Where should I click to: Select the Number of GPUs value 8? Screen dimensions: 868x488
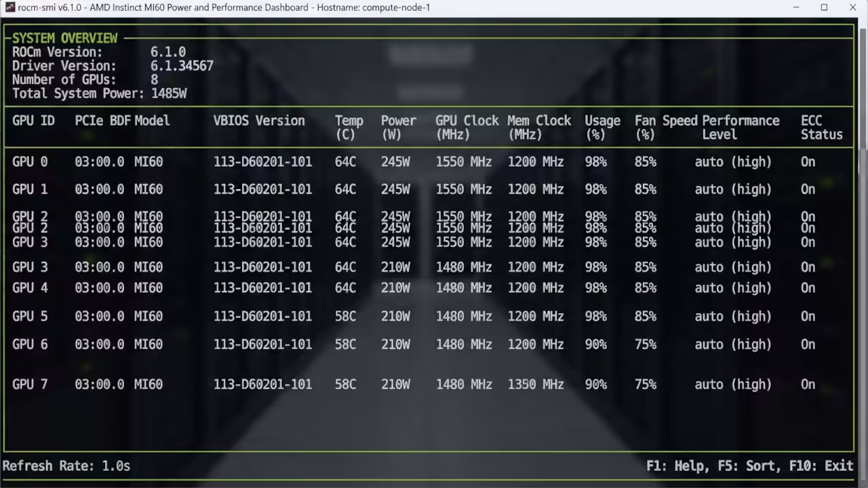point(155,79)
